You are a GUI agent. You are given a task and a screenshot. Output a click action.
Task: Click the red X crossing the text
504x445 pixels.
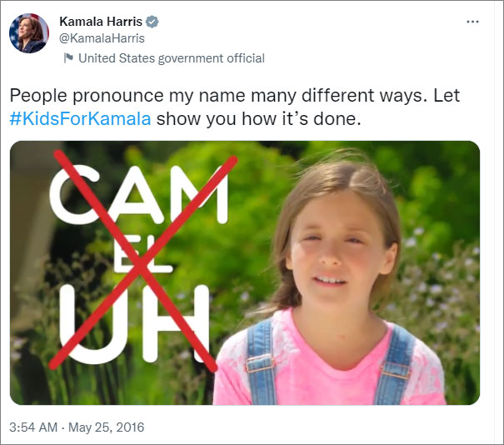click(x=143, y=261)
